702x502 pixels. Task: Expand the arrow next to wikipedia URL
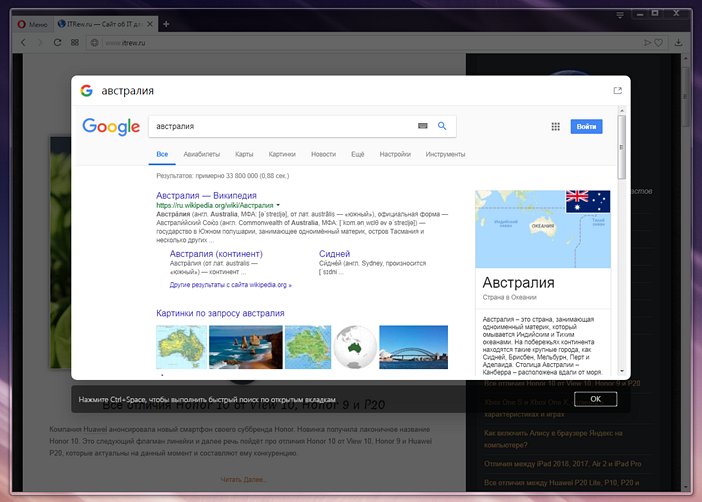coord(278,205)
